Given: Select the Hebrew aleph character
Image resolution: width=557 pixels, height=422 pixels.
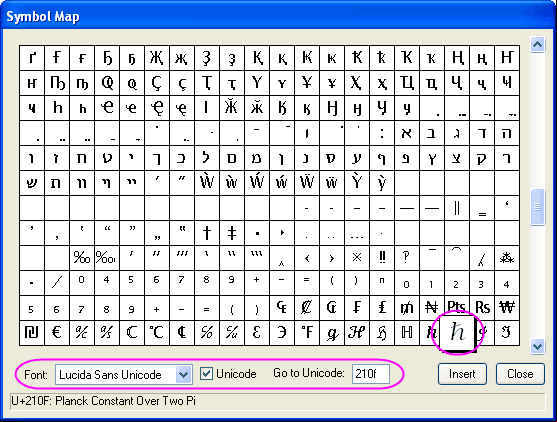Looking at the screenshot, I should [407, 133].
